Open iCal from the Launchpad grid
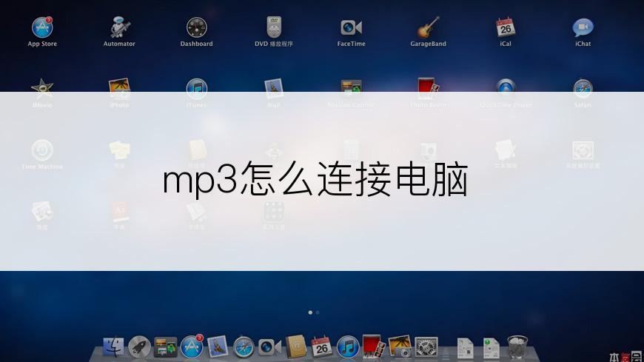644x362 pixels. tap(506, 27)
